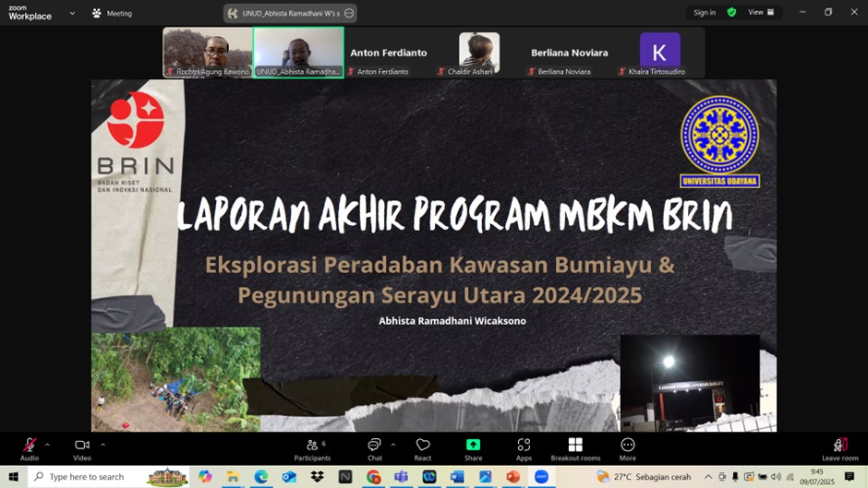The width and height of the screenshot is (868, 488).
Task: Open Breakout rooms
Action: 575,448
